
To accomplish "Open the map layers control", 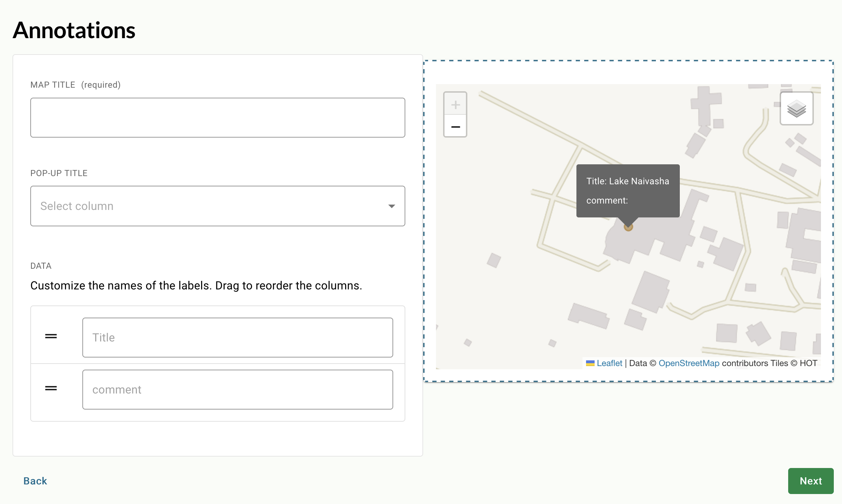I will (797, 109).
